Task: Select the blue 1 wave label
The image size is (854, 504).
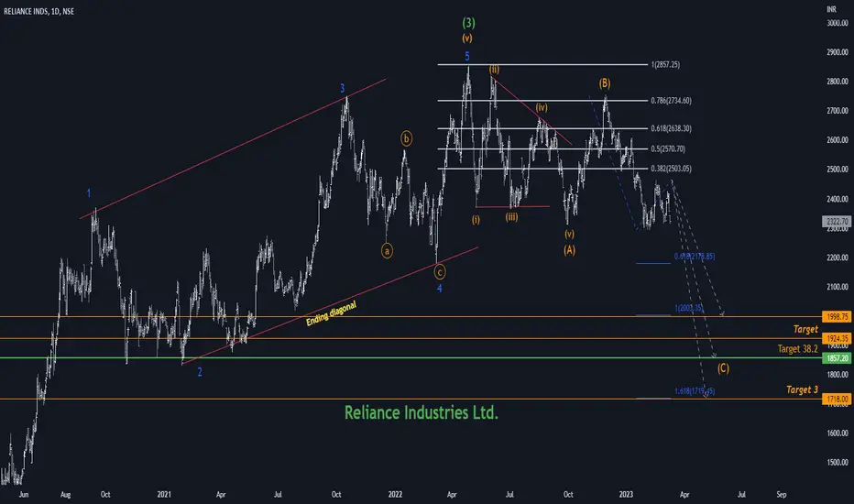Action: 89,192
